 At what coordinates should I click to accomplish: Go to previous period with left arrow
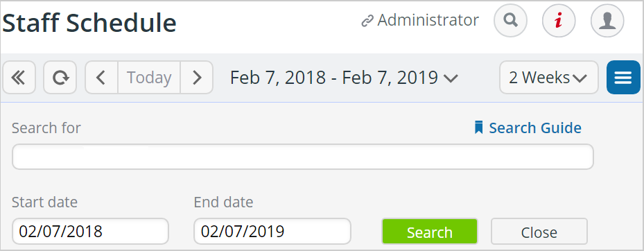pyautogui.click(x=101, y=77)
